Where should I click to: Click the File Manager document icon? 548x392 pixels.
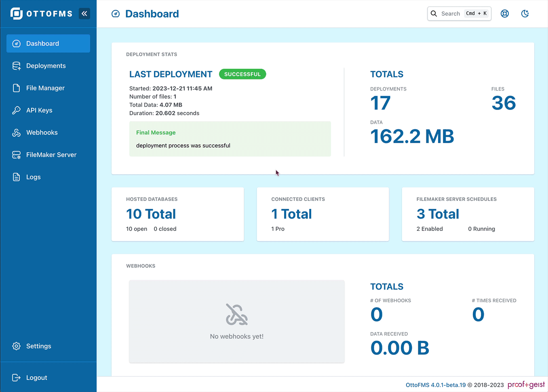click(x=17, y=88)
